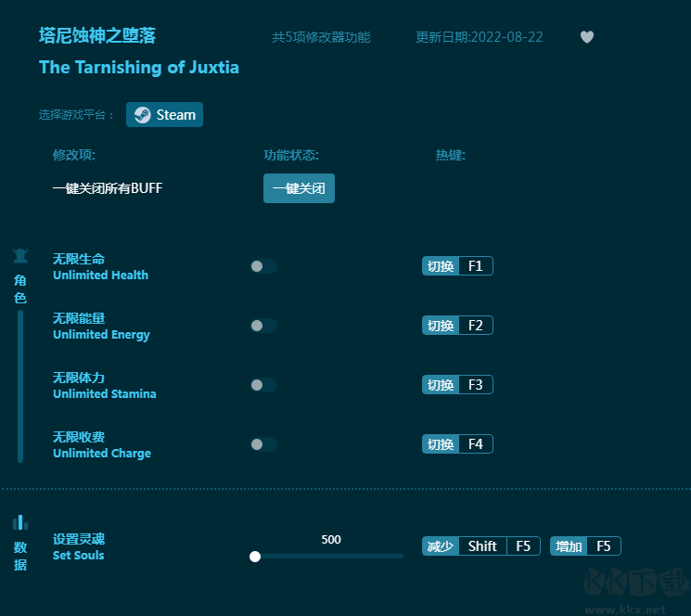Click the character (角色) section icon
The image size is (691, 616).
click(x=20, y=255)
